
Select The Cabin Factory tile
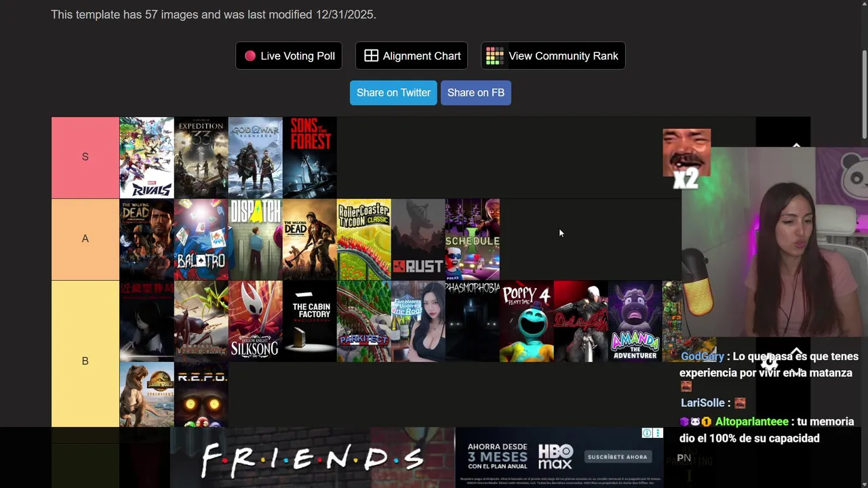(x=310, y=321)
